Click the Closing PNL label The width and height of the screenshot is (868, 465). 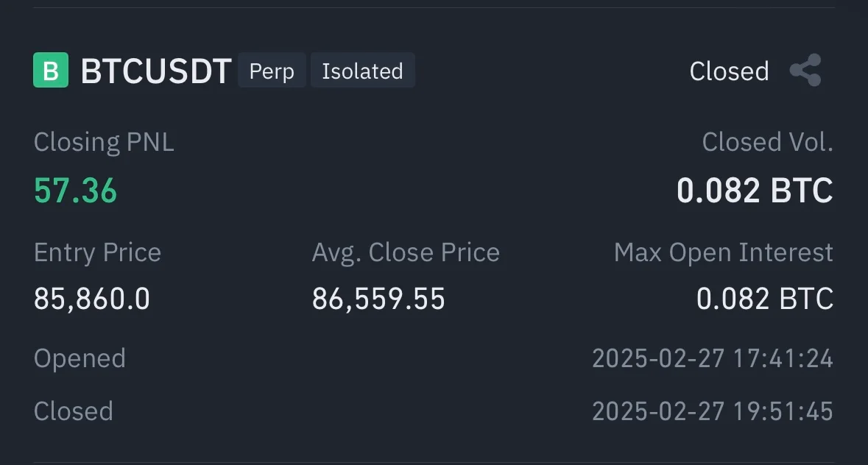(104, 142)
